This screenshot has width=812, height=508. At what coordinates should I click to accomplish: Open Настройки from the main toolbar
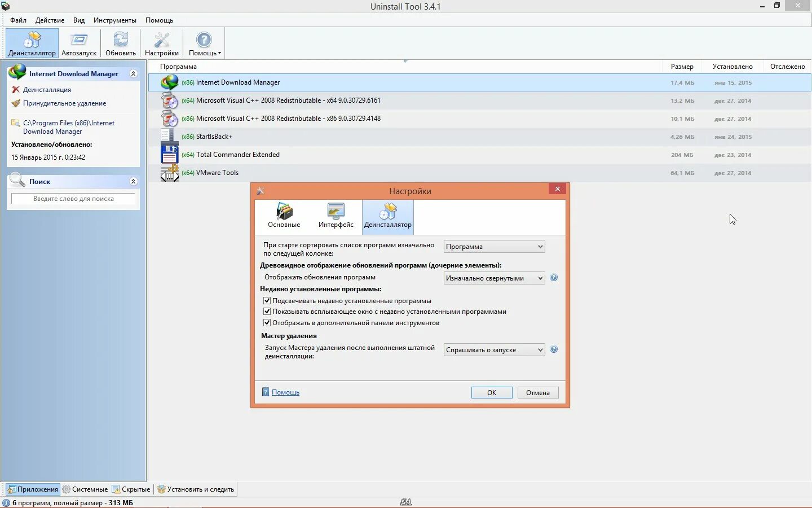coord(162,43)
